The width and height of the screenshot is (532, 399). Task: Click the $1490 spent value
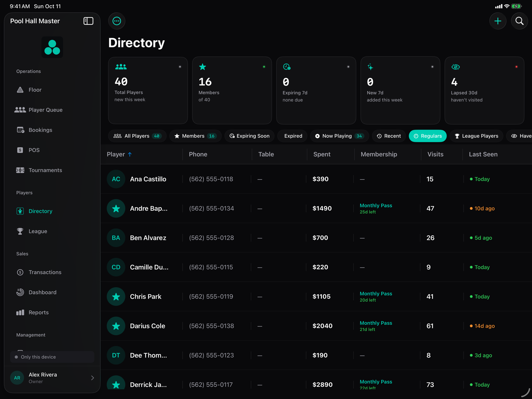pos(322,208)
